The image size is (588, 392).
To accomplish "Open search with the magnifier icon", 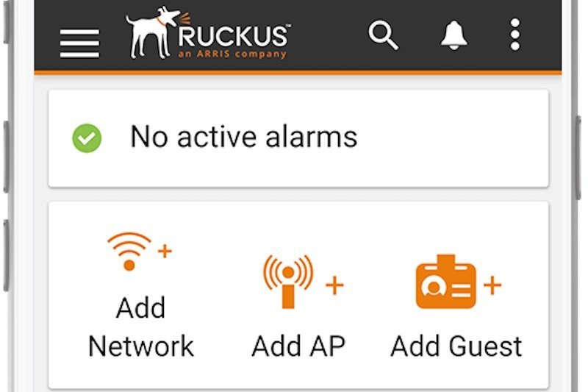I will tap(383, 35).
